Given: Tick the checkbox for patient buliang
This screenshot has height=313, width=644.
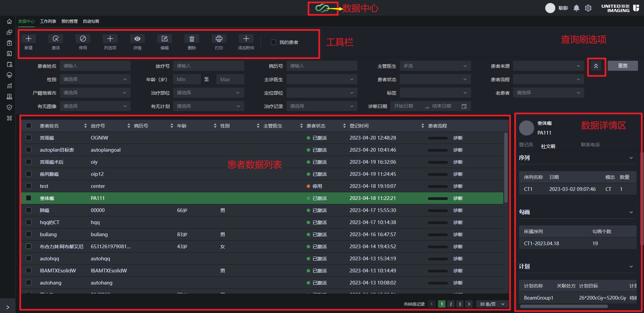Looking at the screenshot, I should click(x=29, y=234).
